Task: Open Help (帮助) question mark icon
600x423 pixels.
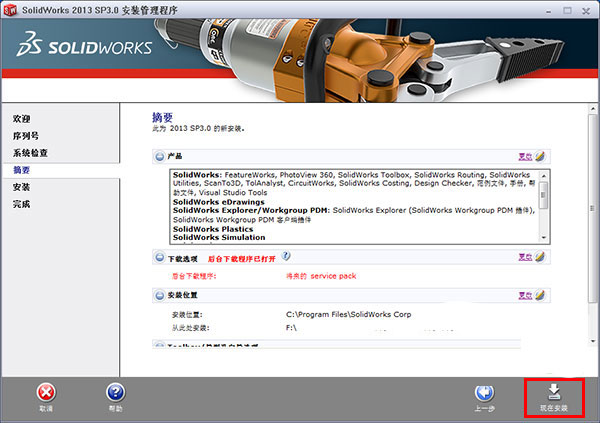Action: [116, 393]
